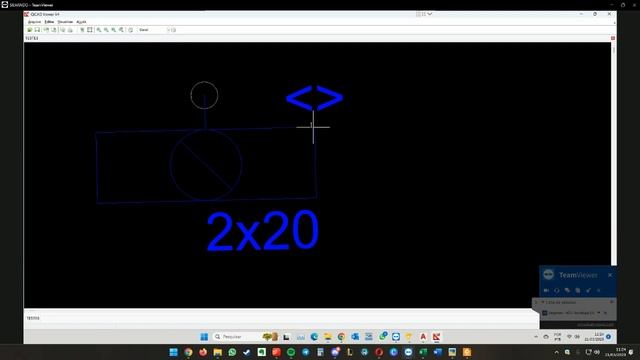The width and height of the screenshot is (640, 360).
Task: Click the small circle above the rectangle
Action: tap(204, 95)
